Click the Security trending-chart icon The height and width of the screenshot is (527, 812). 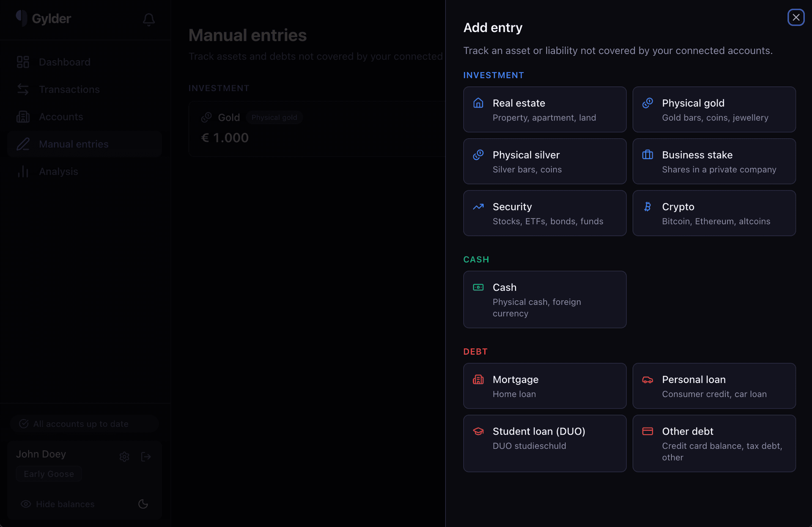pos(478,207)
